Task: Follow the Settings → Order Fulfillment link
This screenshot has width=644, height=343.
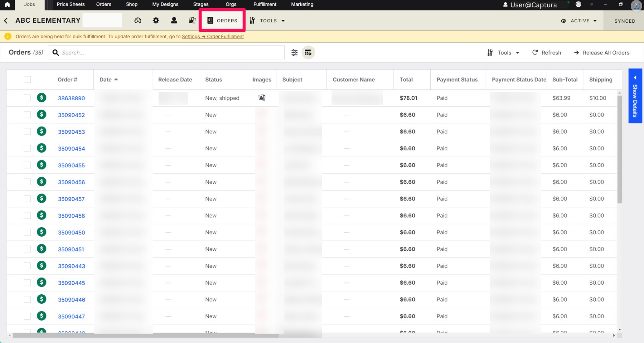Action: [213, 36]
